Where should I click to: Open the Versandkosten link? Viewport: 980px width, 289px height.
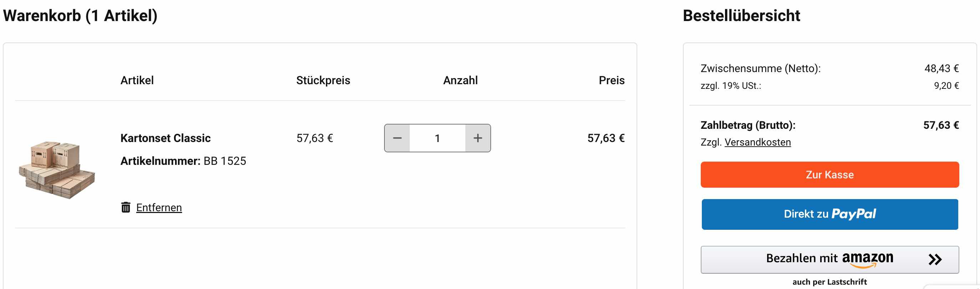point(757,142)
